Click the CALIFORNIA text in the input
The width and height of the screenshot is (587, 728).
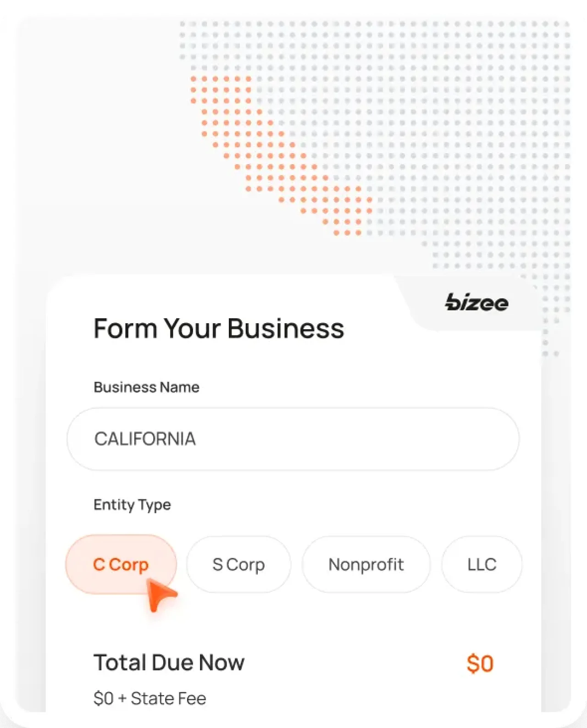[145, 439]
